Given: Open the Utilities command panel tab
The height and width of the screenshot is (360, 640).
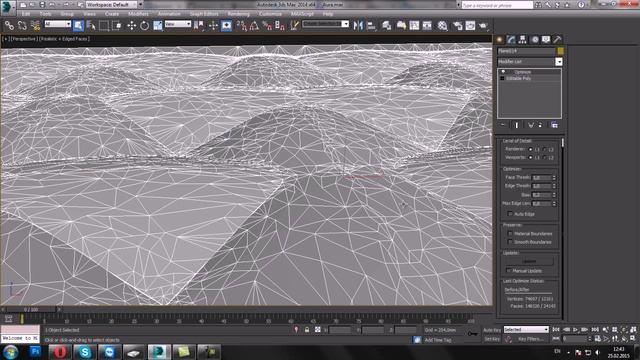Looking at the screenshot, I should click(558, 40).
